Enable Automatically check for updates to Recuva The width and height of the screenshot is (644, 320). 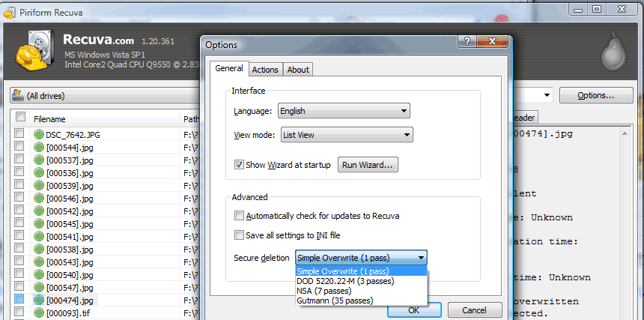coord(239,216)
